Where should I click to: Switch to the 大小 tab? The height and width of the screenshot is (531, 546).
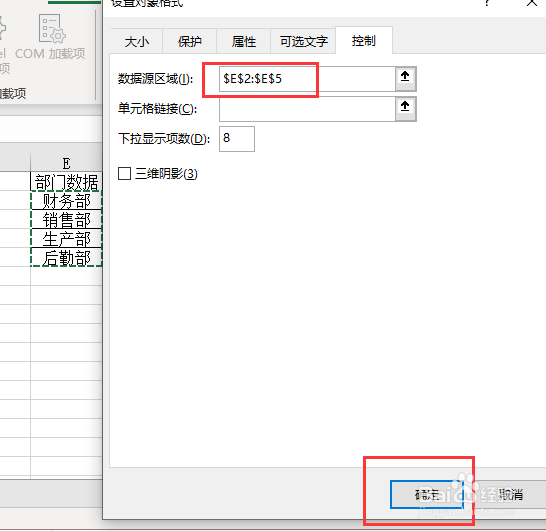click(136, 42)
